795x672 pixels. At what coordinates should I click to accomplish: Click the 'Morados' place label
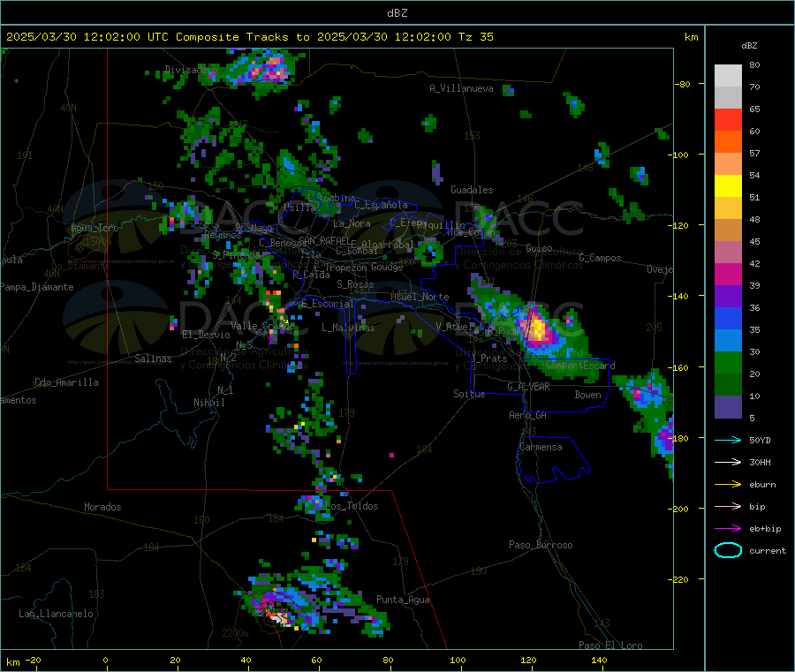point(102,507)
